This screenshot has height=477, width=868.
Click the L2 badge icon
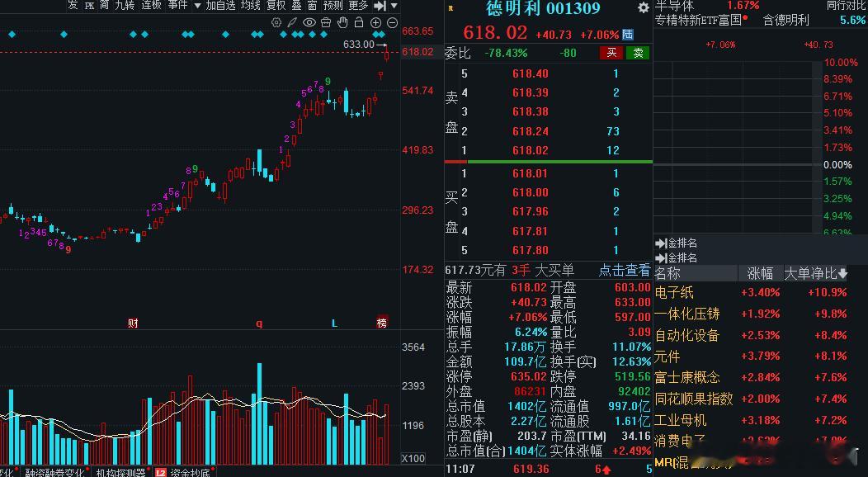161,473
